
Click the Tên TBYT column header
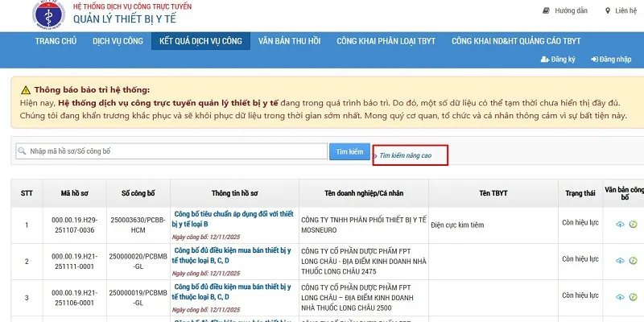493,193
